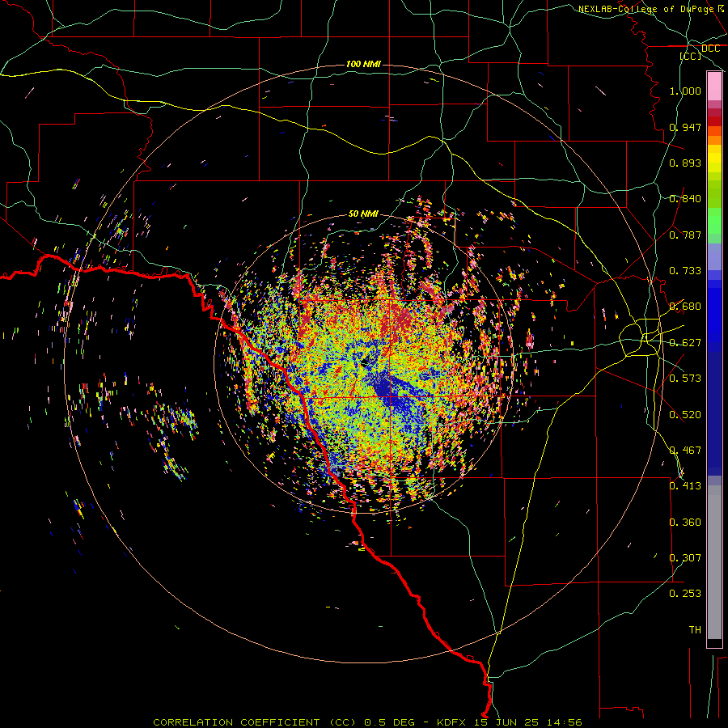The image size is (728, 728).
Task: Pick the light pink segment of the color bar
Action: pos(714,87)
